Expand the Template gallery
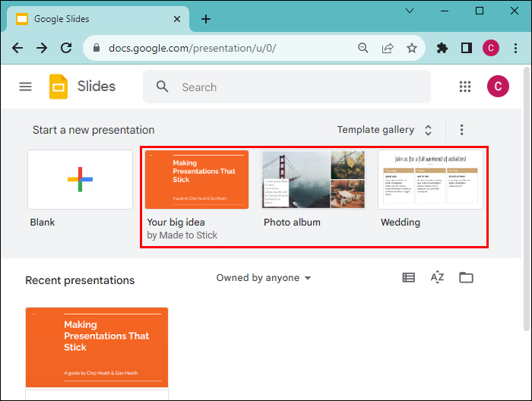This screenshot has width=532, height=401. [x=385, y=130]
